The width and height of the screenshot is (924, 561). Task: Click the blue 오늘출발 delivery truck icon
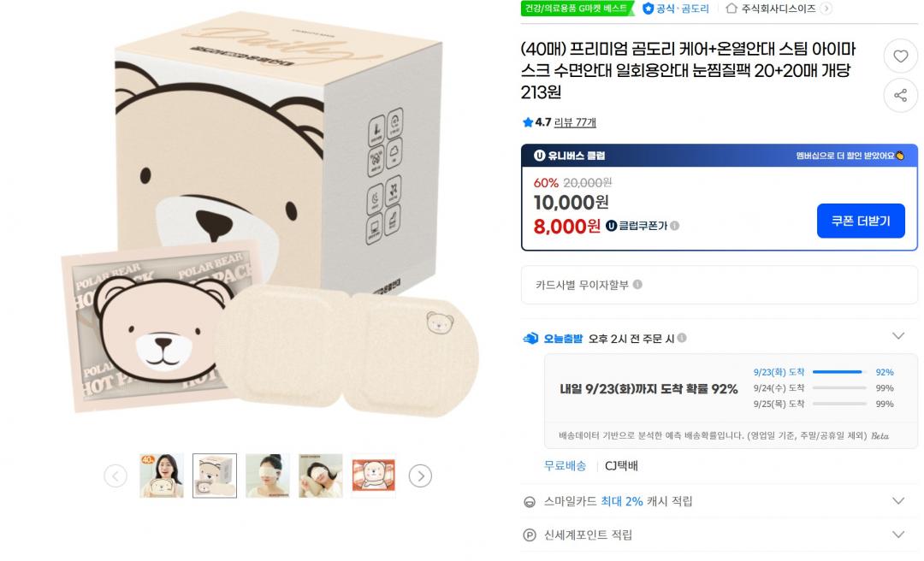[531, 338]
